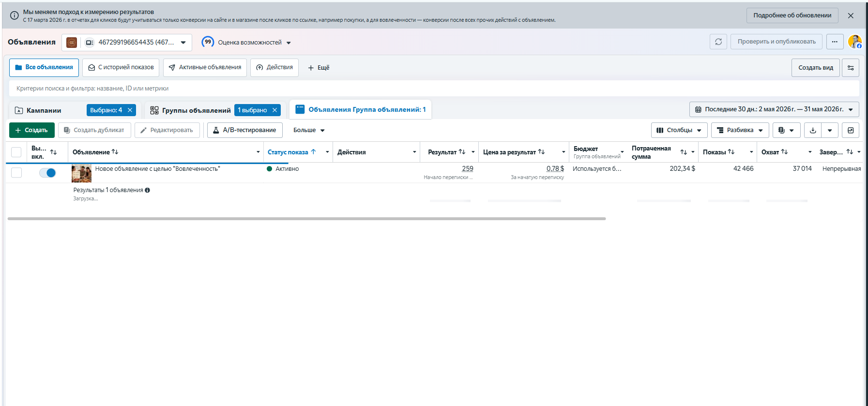Open the Delivery column options arrow
The image size is (868, 406).
[327, 152]
